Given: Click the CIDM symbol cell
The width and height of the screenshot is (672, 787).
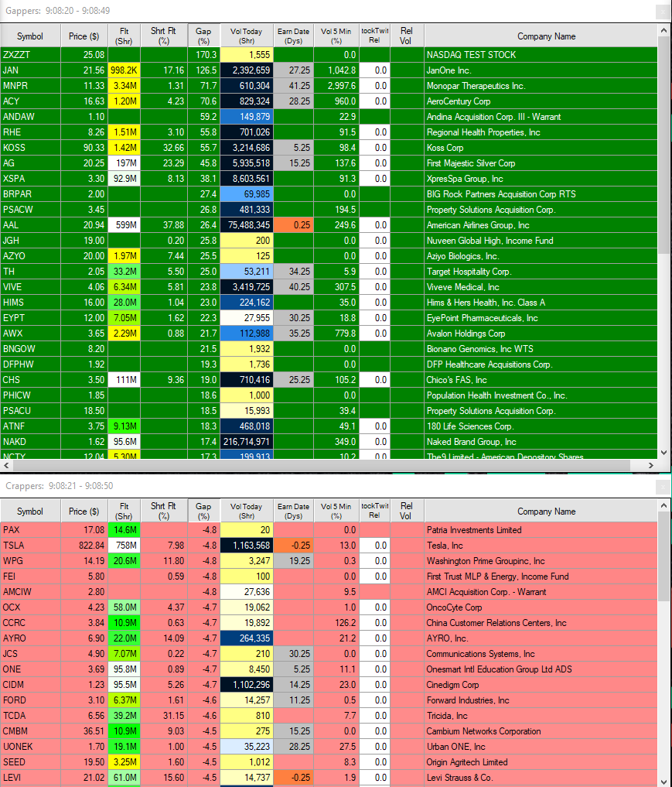Looking at the screenshot, I should (x=31, y=685).
